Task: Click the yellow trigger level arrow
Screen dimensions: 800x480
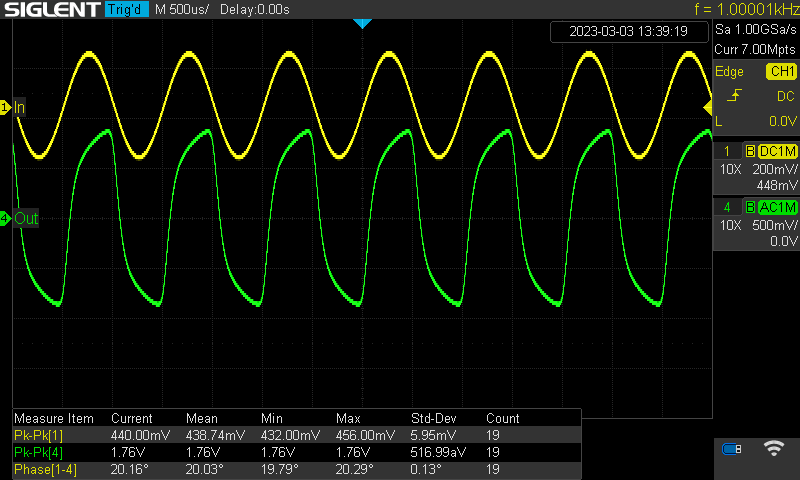Action: (708, 106)
